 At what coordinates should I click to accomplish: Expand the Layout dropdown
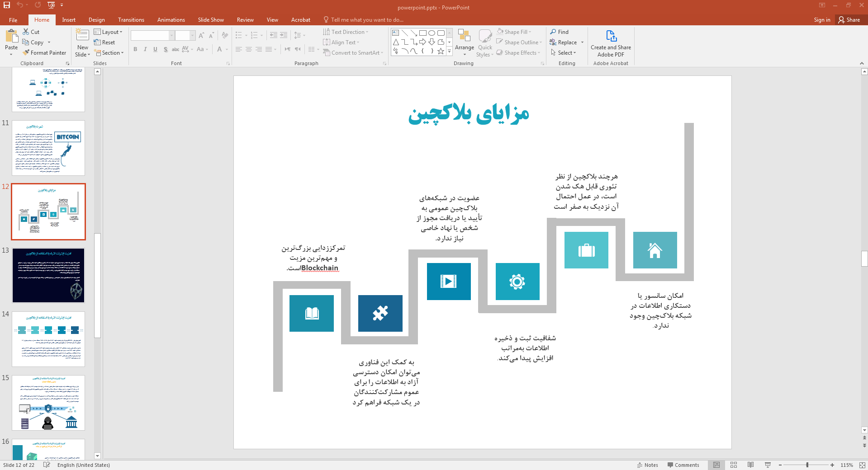(108, 32)
